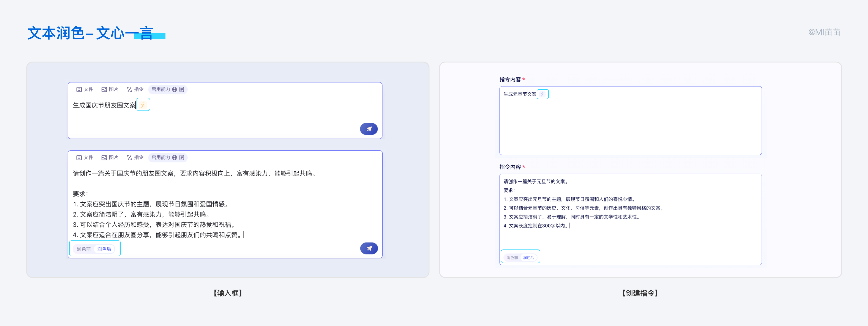Click the text 生成国庆节朋友圈文案 in upper input
This screenshot has width=868, height=326.
pyautogui.click(x=104, y=105)
